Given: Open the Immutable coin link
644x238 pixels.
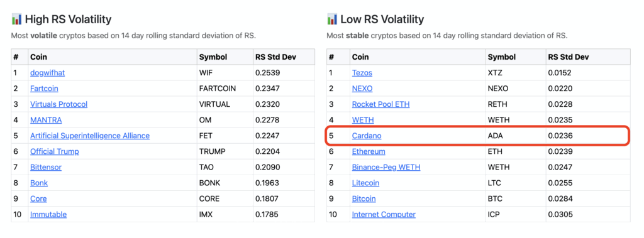Looking at the screenshot, I should (x=48, y=214).
